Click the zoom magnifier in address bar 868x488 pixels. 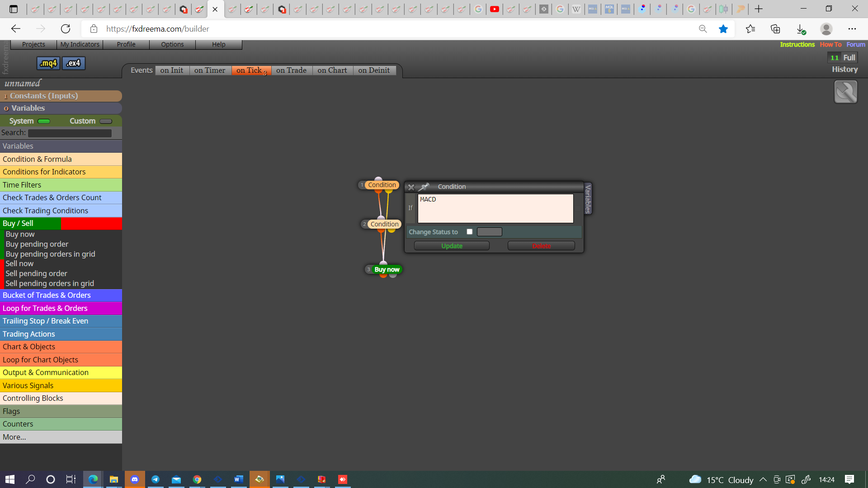[703, 29]
